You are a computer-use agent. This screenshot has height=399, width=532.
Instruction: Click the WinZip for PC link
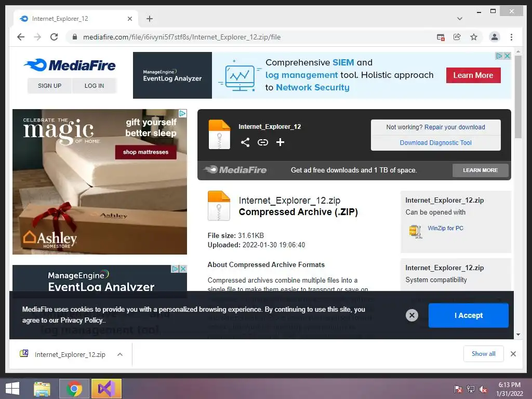point(445,229)
